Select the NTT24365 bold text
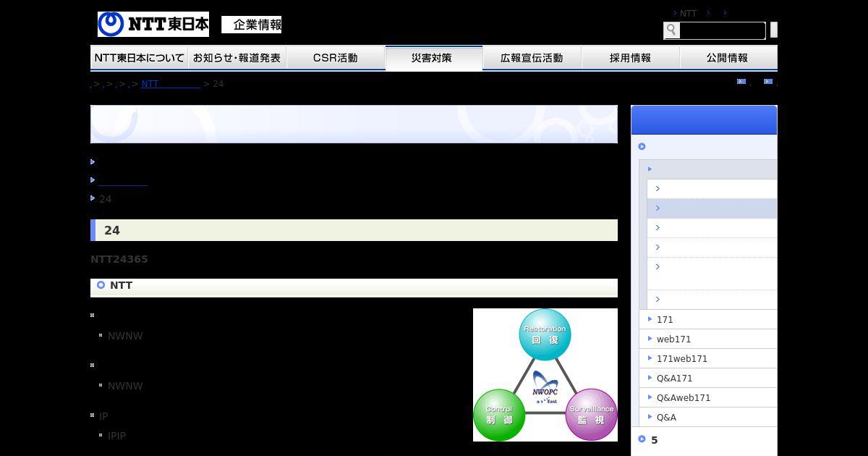This screenshot has height=456, width=868. [x=119, y=259]
